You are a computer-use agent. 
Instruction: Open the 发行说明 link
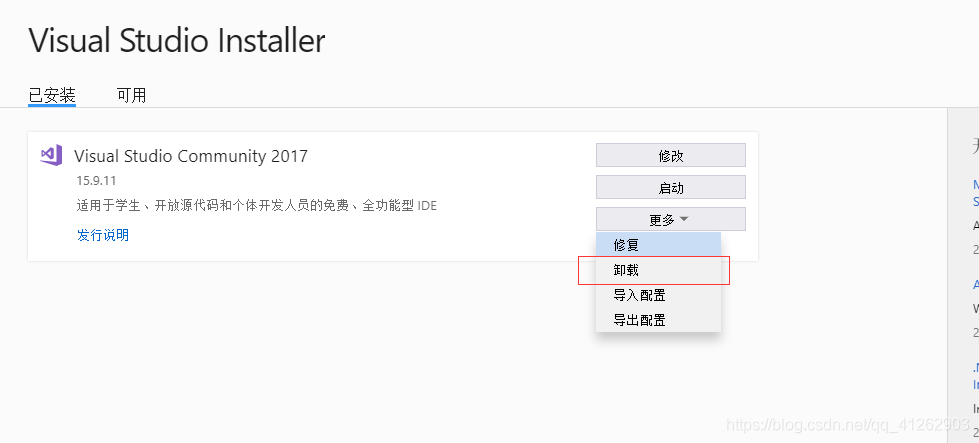click(103, 235)
